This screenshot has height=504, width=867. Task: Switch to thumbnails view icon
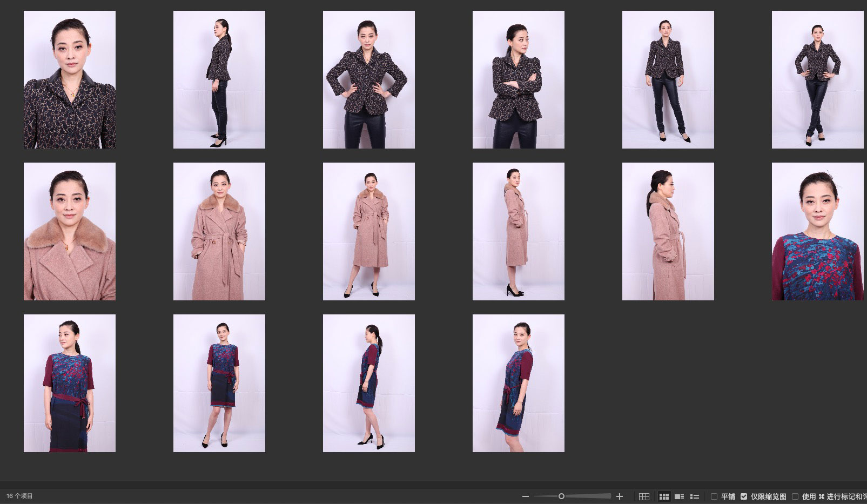(664, 496)
